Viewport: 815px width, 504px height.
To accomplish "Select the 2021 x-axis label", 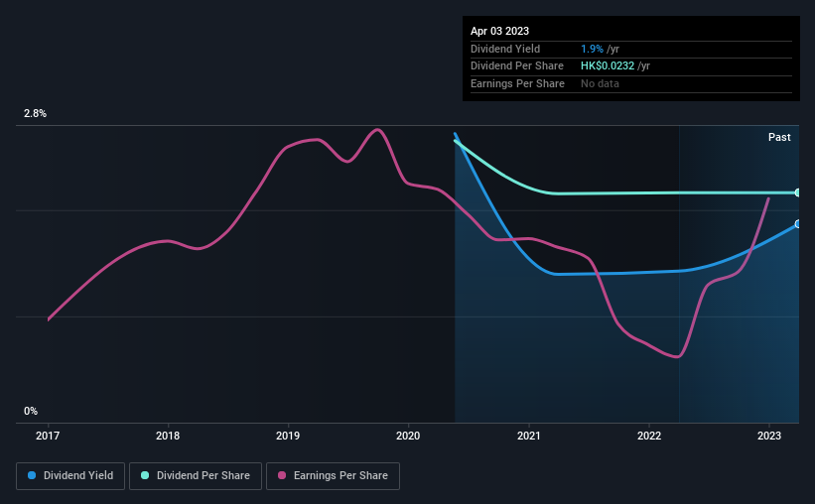I will [x=528, y=436].
